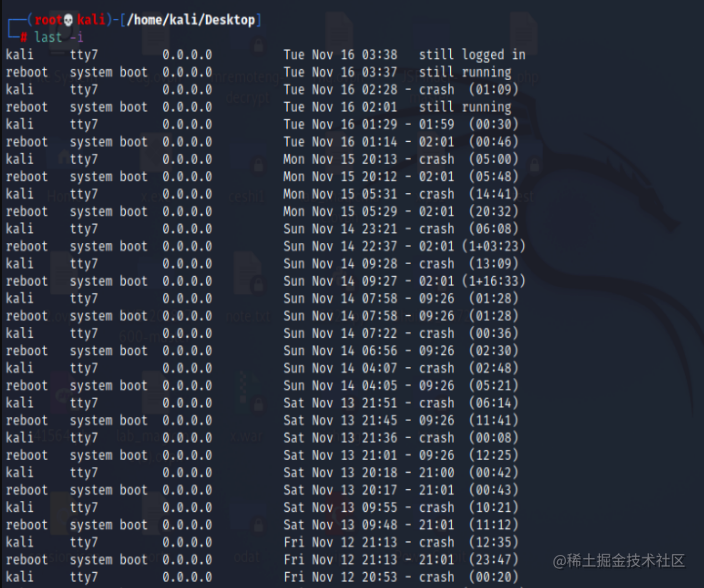Image resolution: width=704 pixels, height=588 pixels.
Task: Click the "(14:41)" duration value
Action: coord(493,194)
